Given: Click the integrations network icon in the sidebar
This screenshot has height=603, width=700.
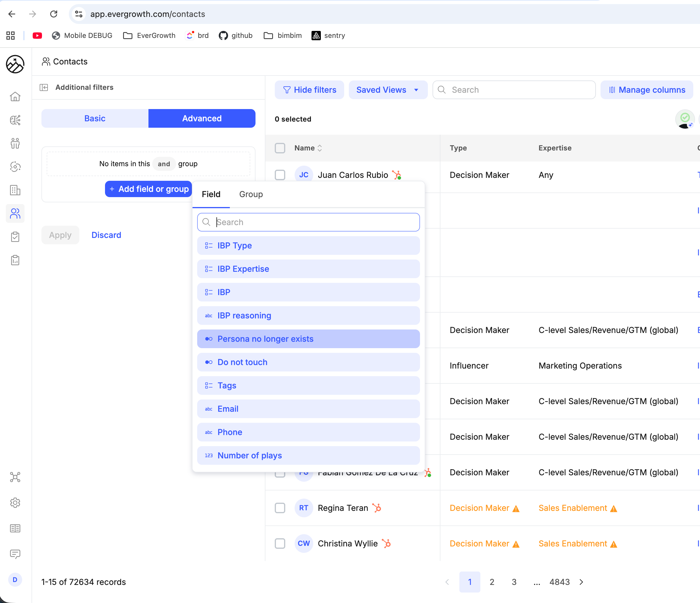Looking at the screenshot, I should pos(15,477).
